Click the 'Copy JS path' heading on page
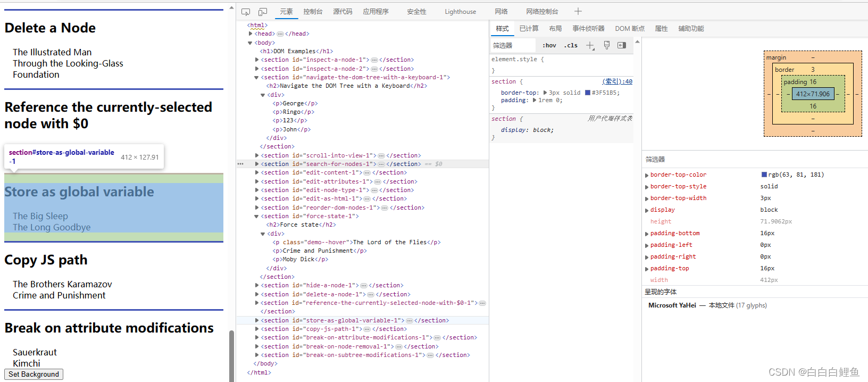 [x=46, y=260]
